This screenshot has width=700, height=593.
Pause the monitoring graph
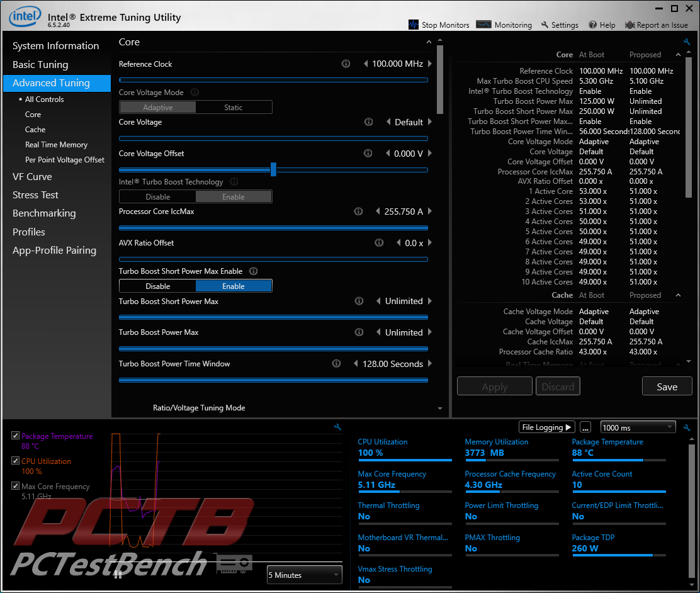[118, 575]
